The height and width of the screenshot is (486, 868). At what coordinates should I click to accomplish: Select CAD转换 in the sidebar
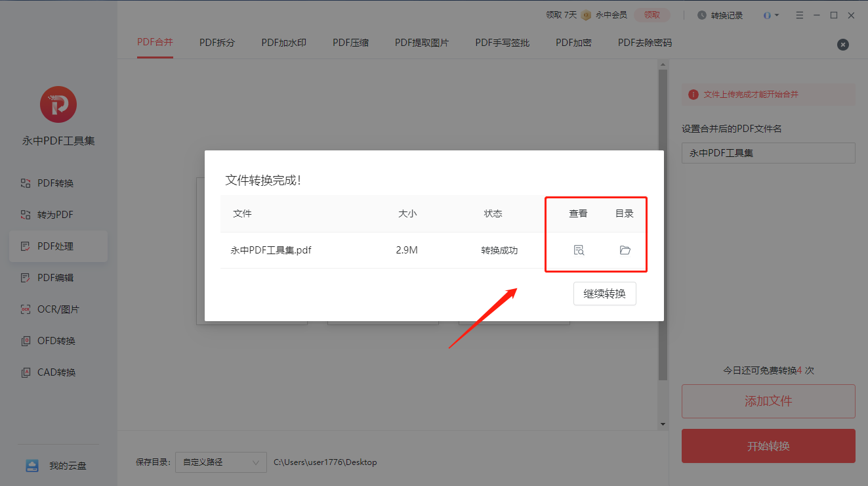(58, 372)
